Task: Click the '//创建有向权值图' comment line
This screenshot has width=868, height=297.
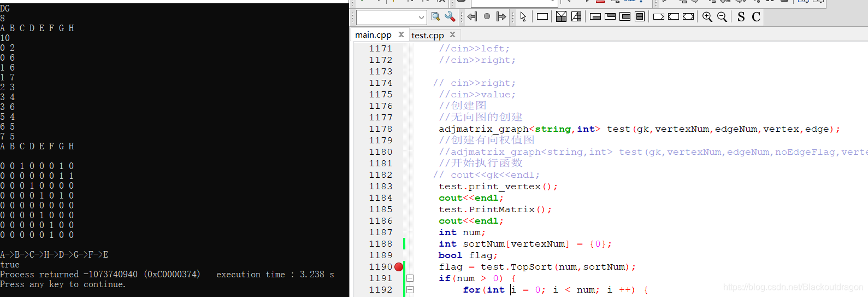Action: tap(487, 140)
